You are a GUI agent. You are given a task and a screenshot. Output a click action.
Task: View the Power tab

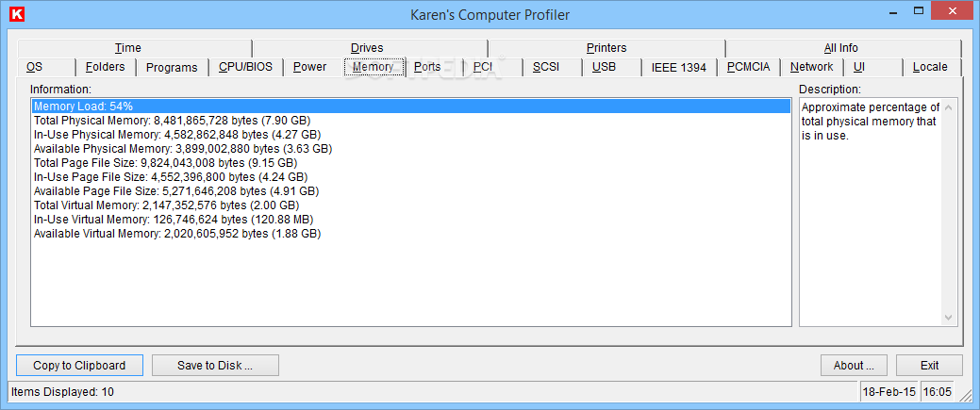(x=312, y=67)
